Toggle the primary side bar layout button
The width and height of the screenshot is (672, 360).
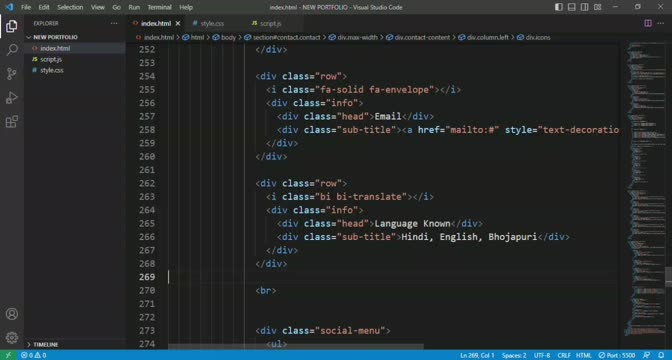tap(559, 7)
